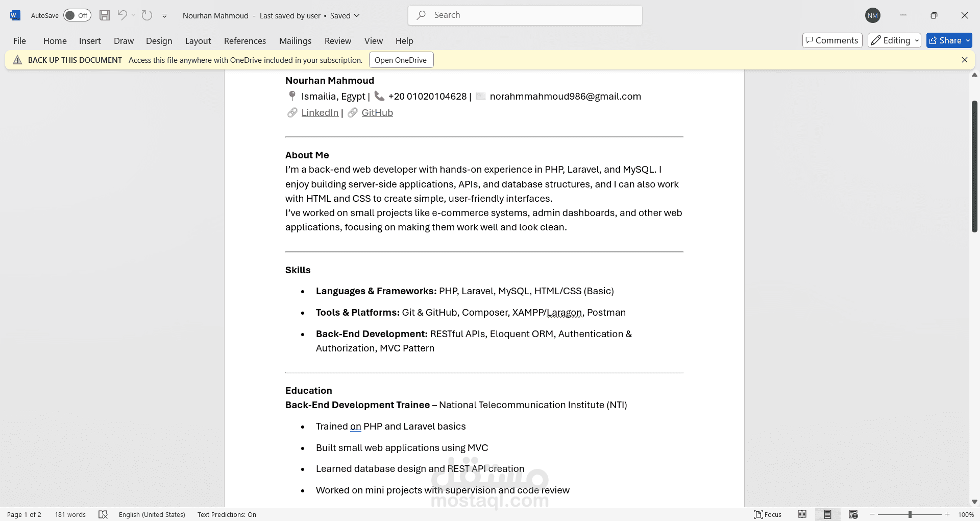Image resolution: width=980 pixels, height=521 pixels.
Task: Click the English (United States) language indicator
Action: [152, 514]
